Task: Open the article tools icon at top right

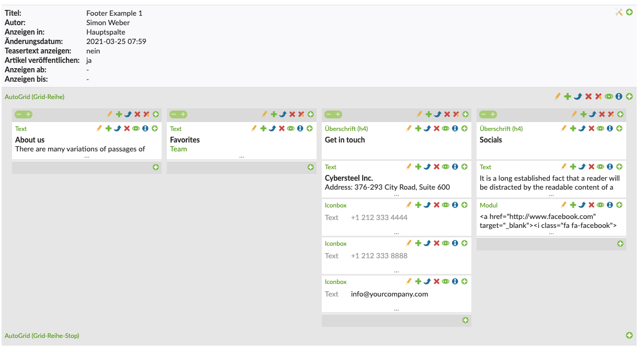Action: coord(619,12)
